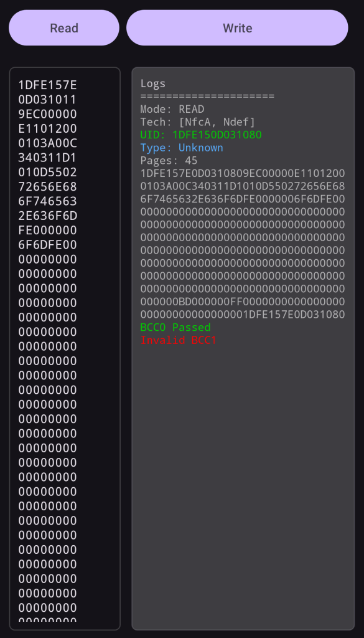Select hex row 9EC00000

coord(47,114)
